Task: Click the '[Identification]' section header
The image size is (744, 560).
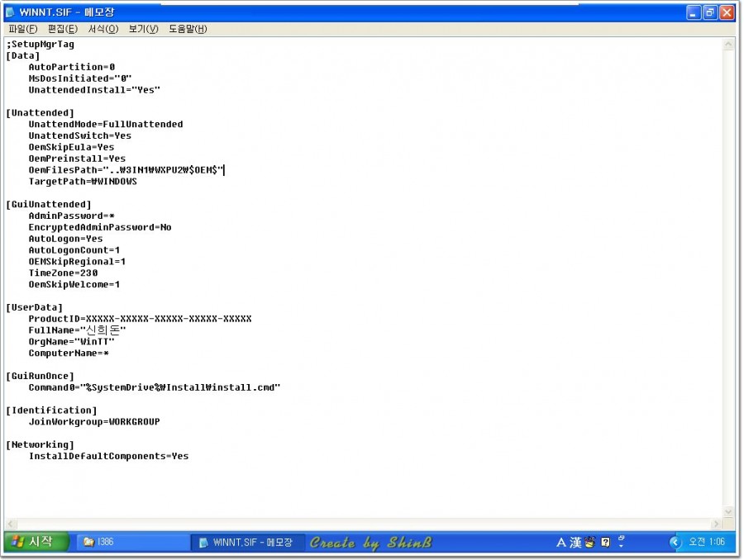Action: [x=51, y=411]
